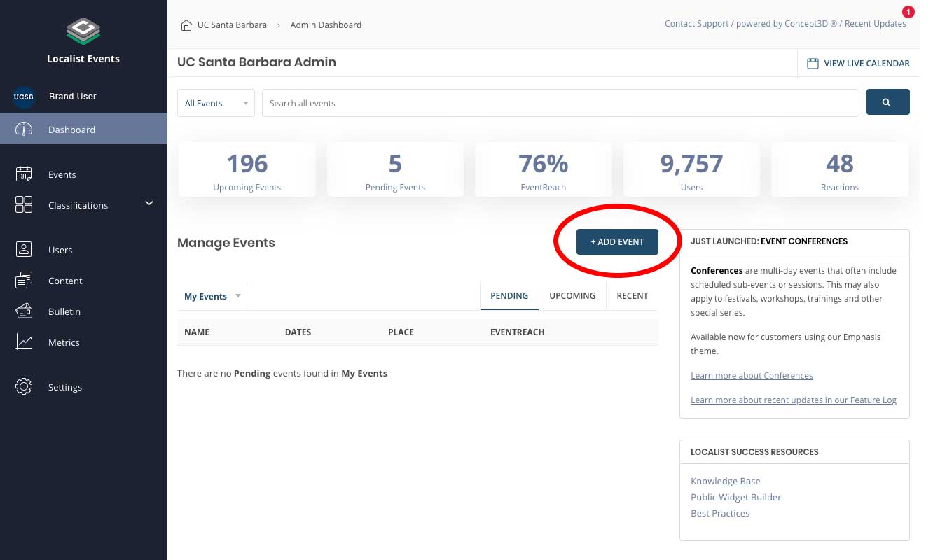
Task: Click the red notification badge
Action: tap(908, 12)
